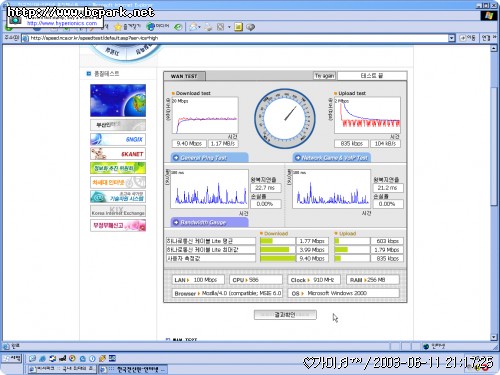The width and height of the screenshot is (500, 375).
Task: Click the Internet zone status bar icon
Action: pyautogui.click(x=426, y=347)
